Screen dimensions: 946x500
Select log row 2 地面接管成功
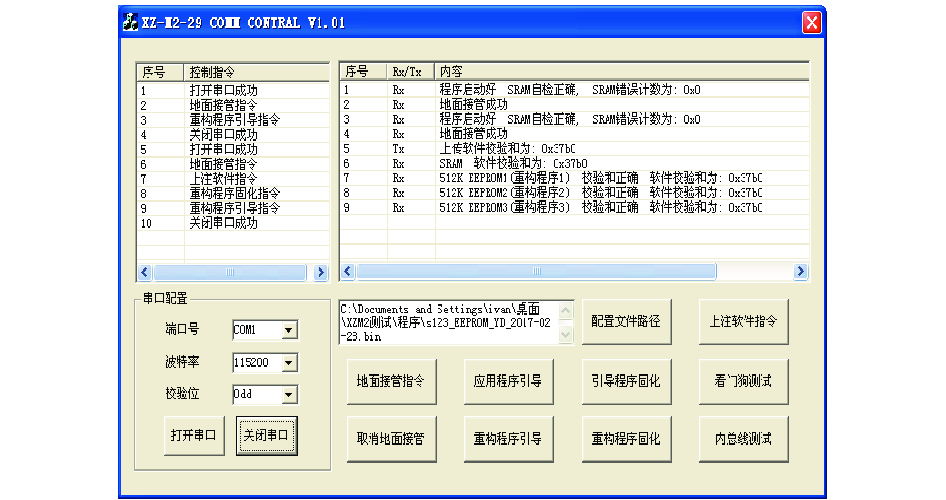(x=574, y=104)
